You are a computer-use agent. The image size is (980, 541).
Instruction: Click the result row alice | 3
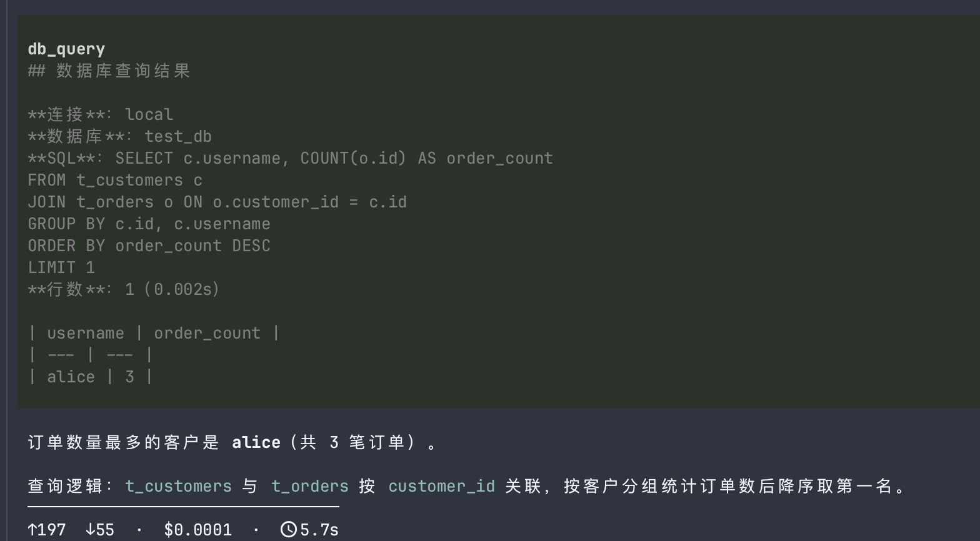point(91,377)
